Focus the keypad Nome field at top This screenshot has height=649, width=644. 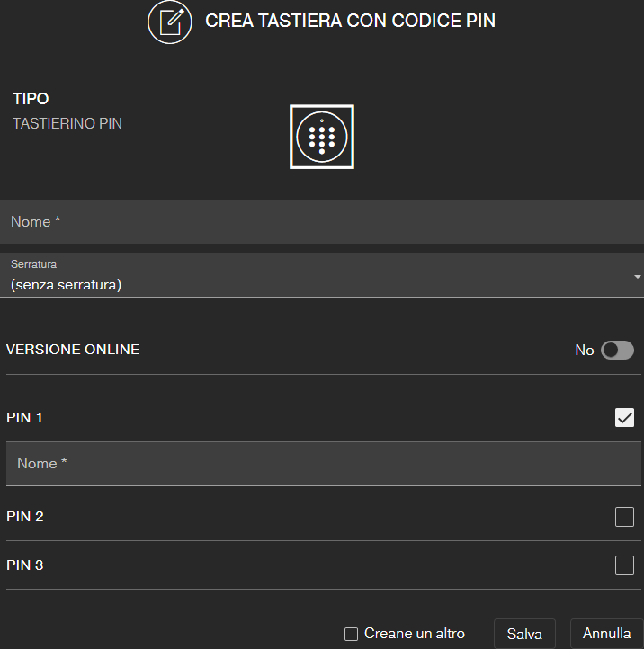(x=322, y=222)
